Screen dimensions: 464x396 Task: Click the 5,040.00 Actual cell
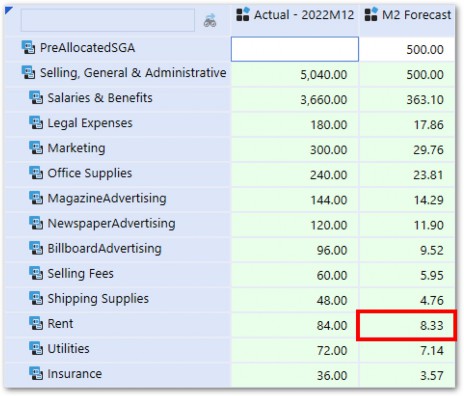coord(295,74)
